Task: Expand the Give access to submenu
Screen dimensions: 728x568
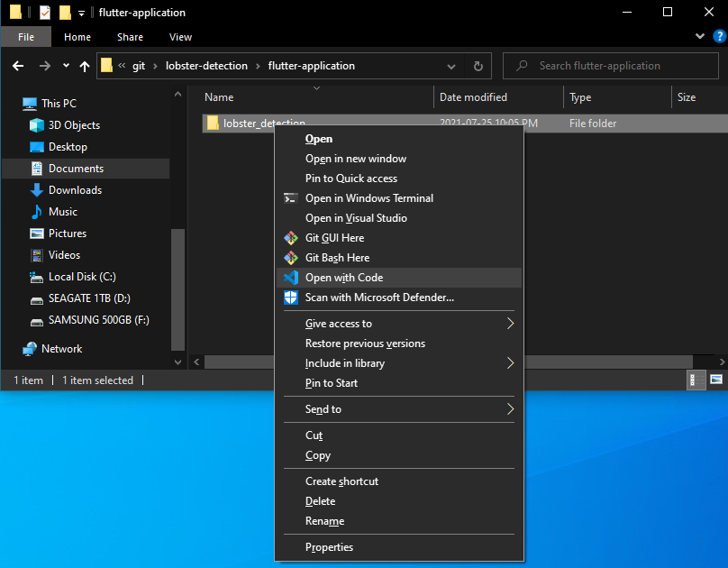Action: tap(510, 324)
